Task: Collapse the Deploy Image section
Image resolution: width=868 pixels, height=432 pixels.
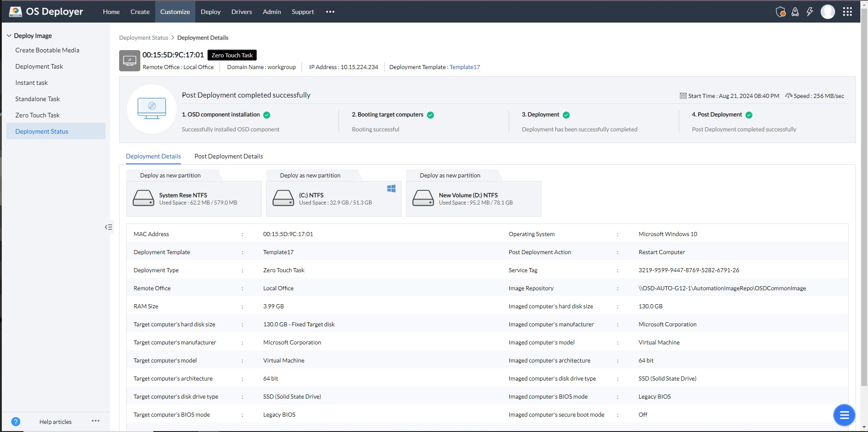Action: pos(9,35)
